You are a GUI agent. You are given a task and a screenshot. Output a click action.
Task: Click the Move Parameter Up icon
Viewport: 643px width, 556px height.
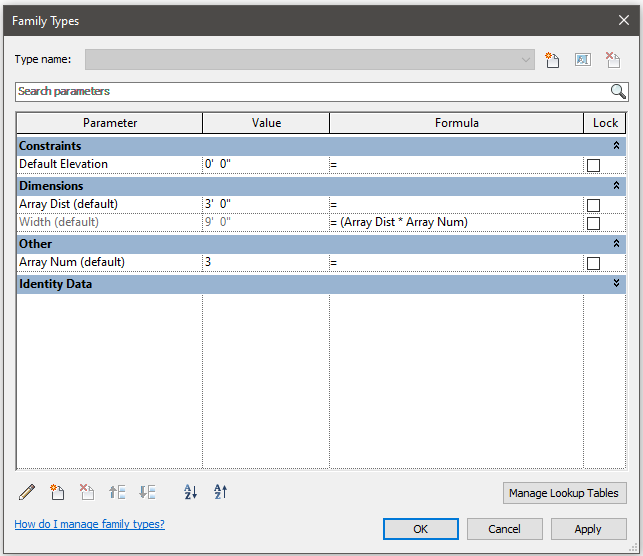pos(117,492)
